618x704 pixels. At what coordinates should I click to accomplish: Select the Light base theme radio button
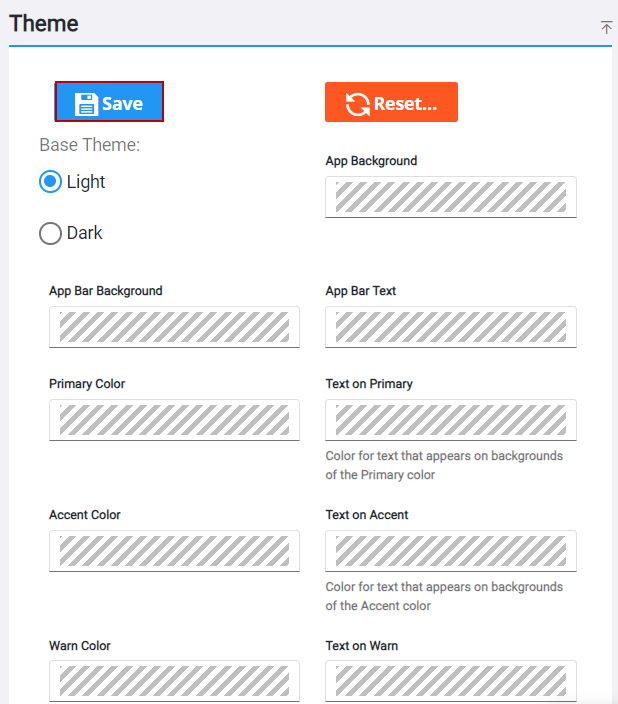click(x=51, y=182)
